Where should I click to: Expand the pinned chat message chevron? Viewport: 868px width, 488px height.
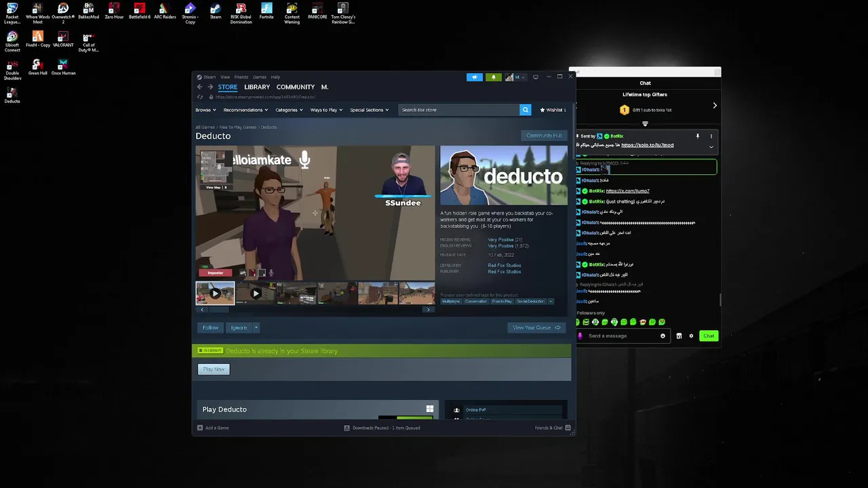(x=711, y=146)
